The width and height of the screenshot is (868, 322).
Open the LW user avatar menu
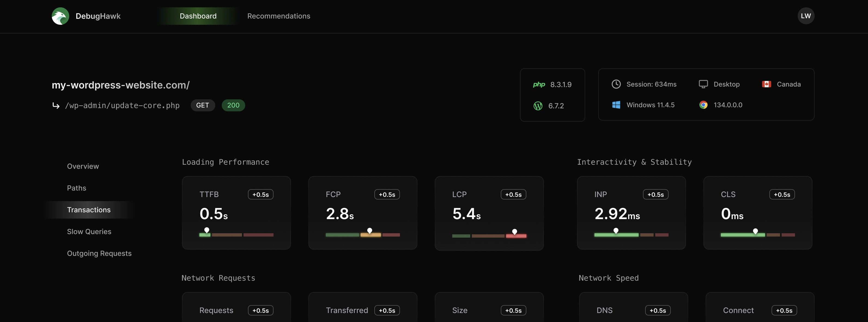click(x=806, y=16)
